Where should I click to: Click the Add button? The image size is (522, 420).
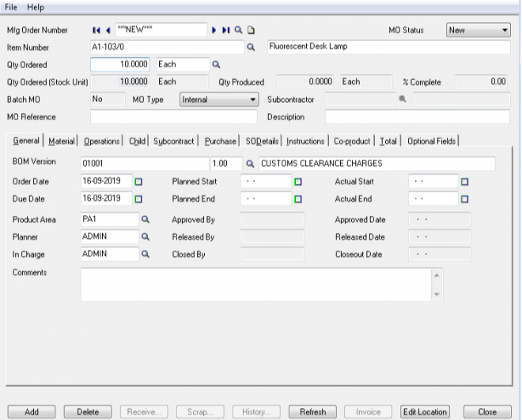click(x=32, y=412)
